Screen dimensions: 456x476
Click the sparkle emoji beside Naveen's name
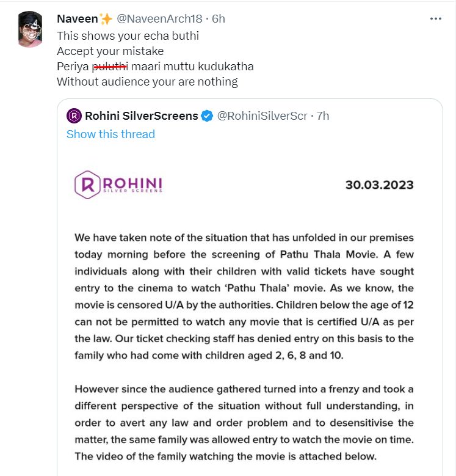[x=106, y=19]
